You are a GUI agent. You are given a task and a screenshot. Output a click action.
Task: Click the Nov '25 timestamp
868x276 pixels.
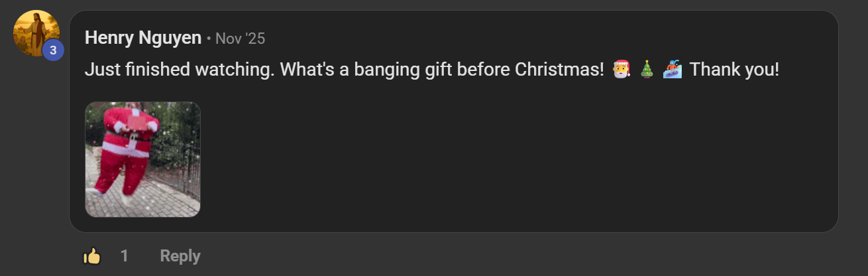pos(240,39)
